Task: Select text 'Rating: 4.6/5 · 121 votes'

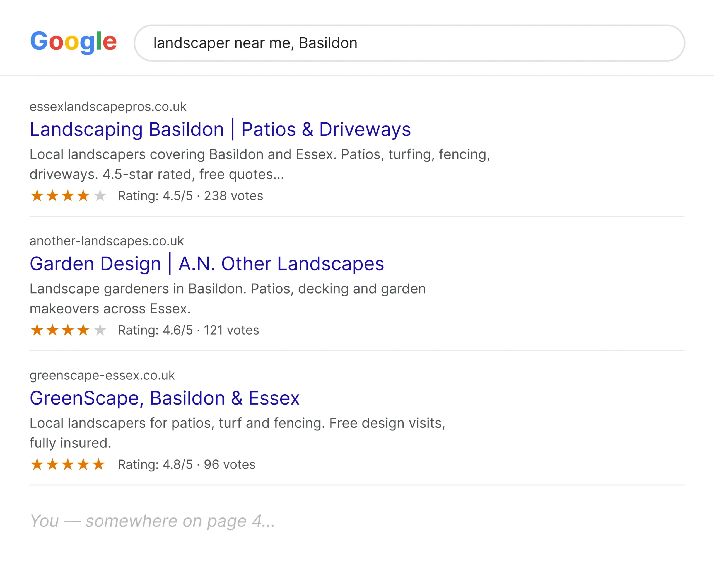Action: pyautogui.click(x=189, y=330)
